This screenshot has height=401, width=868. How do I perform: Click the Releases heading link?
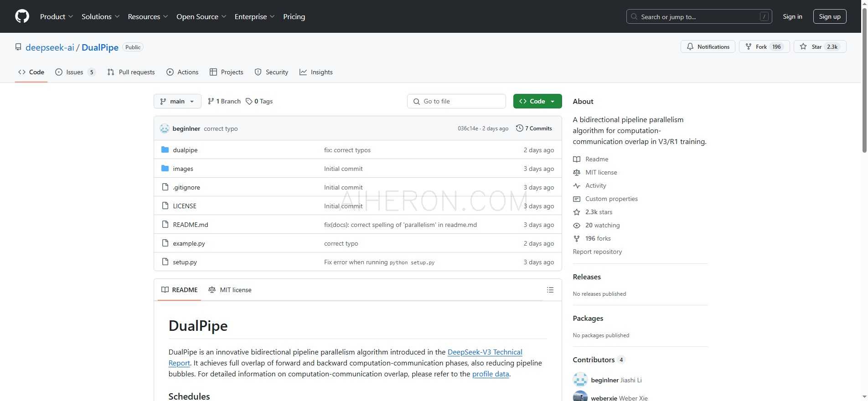point(587,277)
